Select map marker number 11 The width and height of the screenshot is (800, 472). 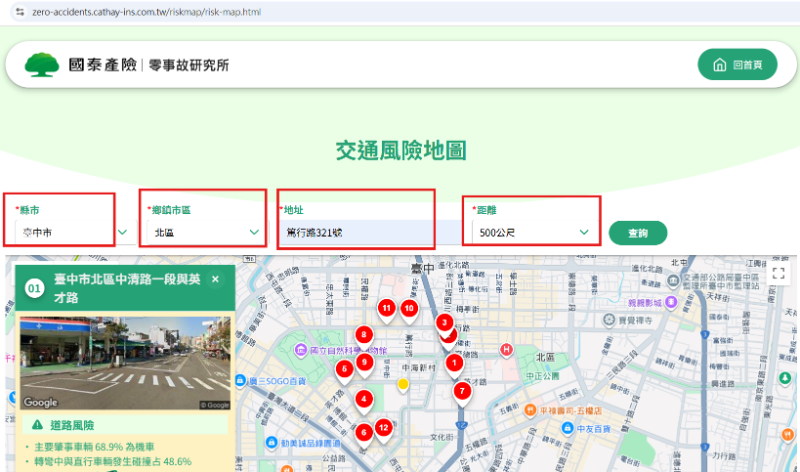coord(386,310)
